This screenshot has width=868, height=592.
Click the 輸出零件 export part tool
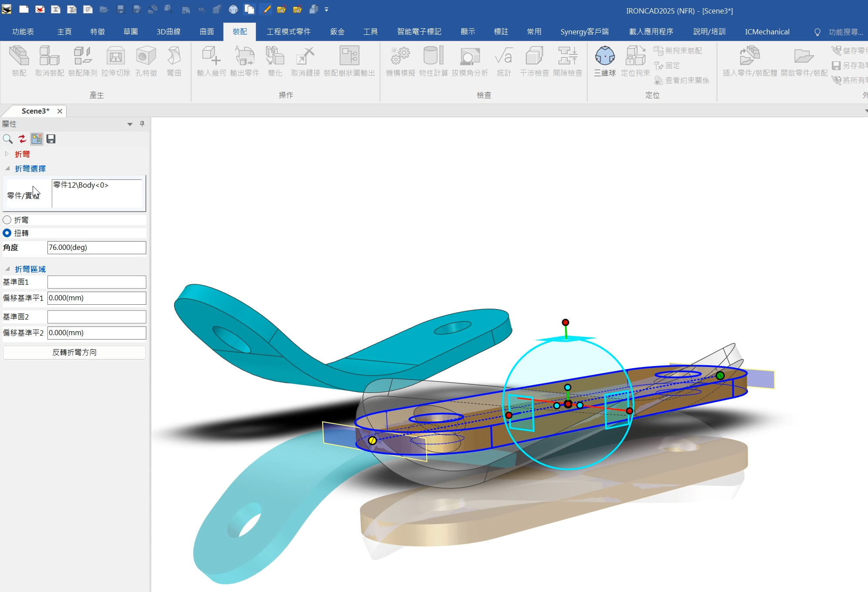click(x=244, y=61)
